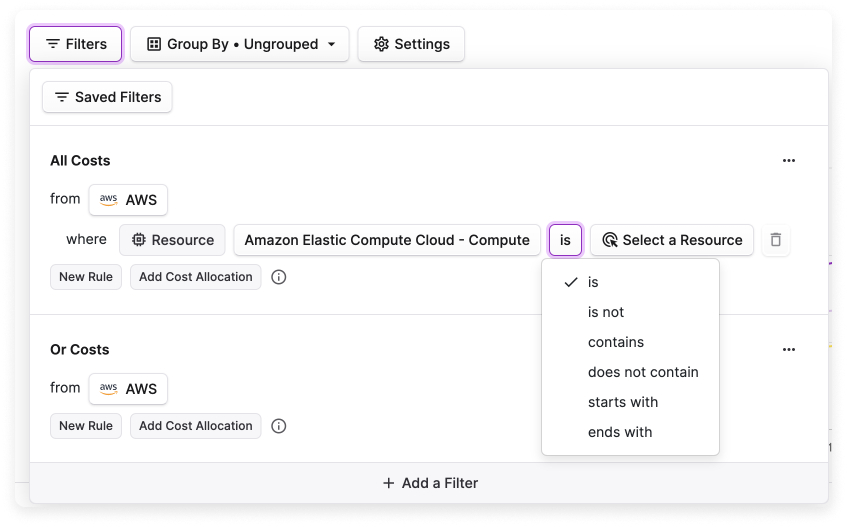
Task: Add a New Rule under Or Costs
Action: (86, 426)
